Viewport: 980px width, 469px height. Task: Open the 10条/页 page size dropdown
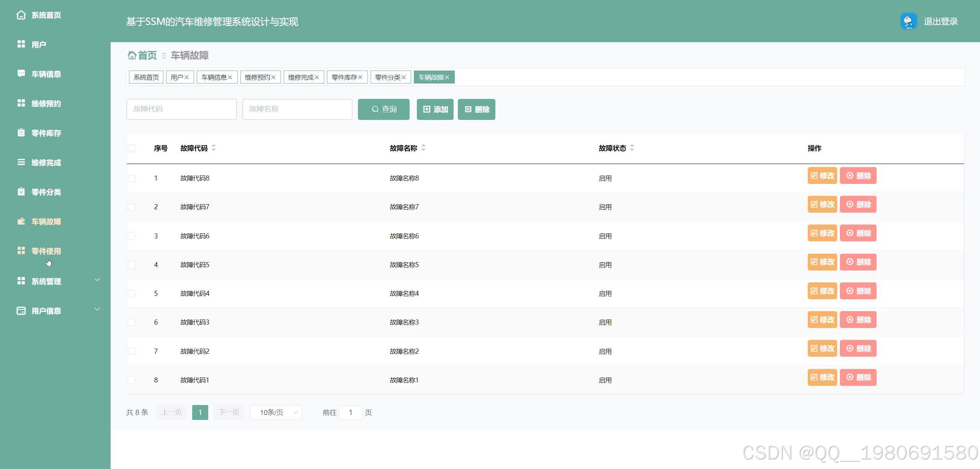(x=275, y=412)
